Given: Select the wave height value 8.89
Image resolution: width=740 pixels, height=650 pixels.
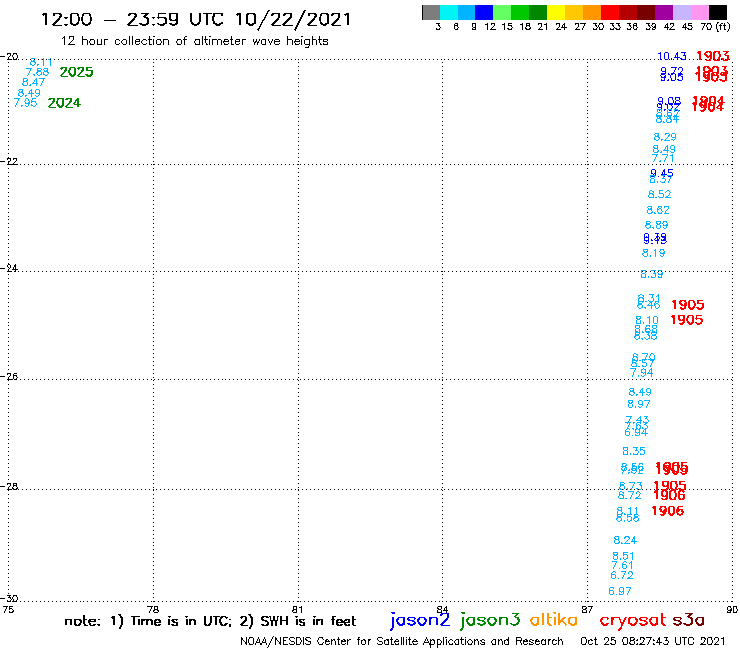Looking at the screenshot, I should [656, 225].
